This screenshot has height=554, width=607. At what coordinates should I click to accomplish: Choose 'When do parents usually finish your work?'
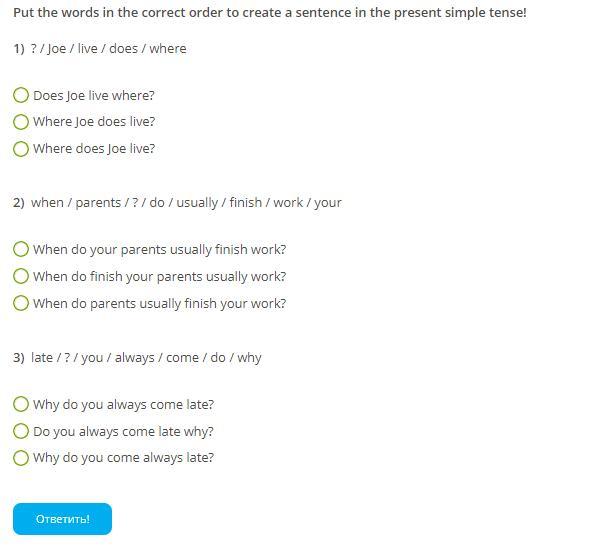[x=21, y=303]
